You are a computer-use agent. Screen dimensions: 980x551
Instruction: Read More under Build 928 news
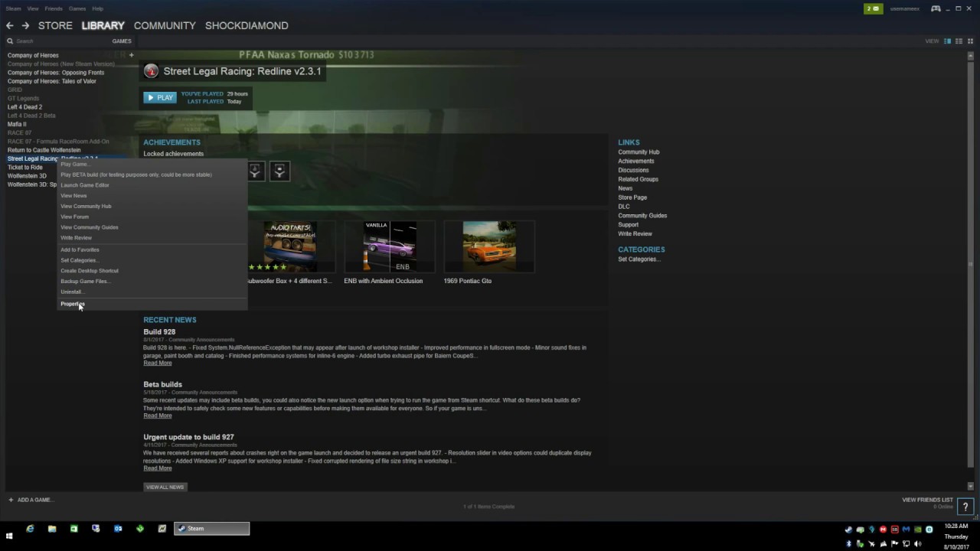[157, 363]
